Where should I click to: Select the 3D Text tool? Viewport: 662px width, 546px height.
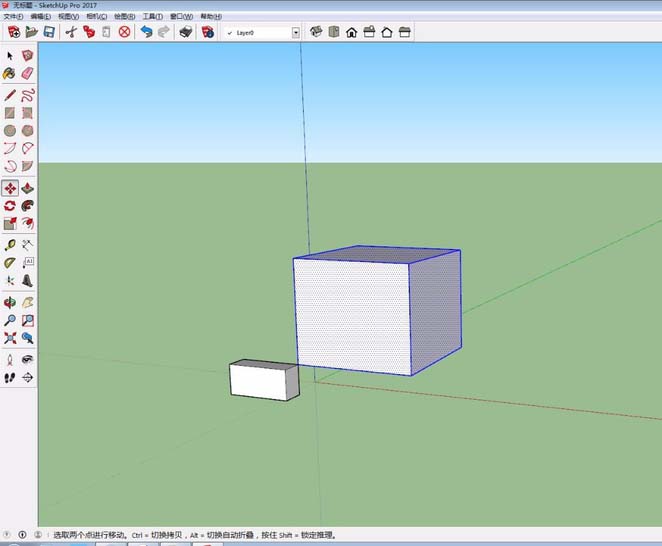27,281
